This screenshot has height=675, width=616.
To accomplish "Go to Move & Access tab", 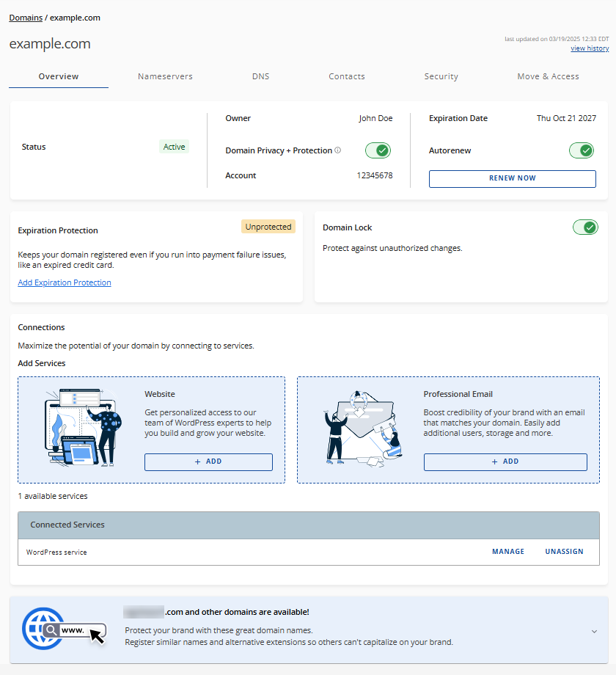I will pyautogui.click(x=548, y=76).
